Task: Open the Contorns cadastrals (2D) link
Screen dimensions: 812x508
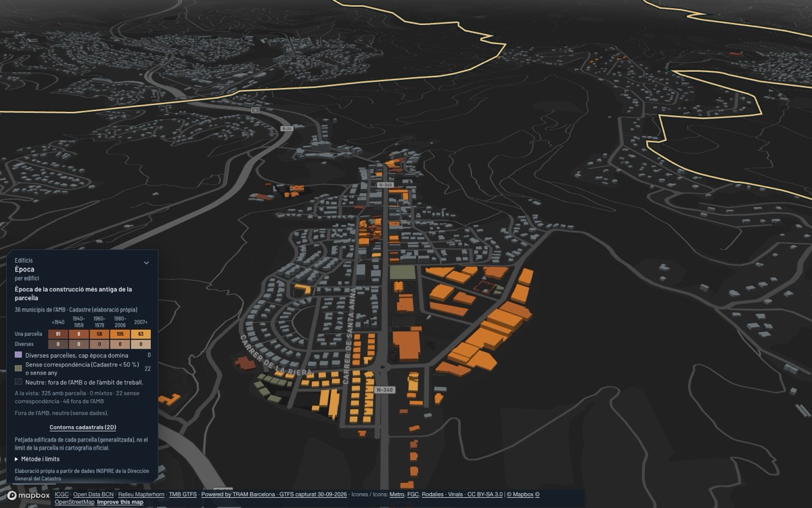Action: click(83, 427)
